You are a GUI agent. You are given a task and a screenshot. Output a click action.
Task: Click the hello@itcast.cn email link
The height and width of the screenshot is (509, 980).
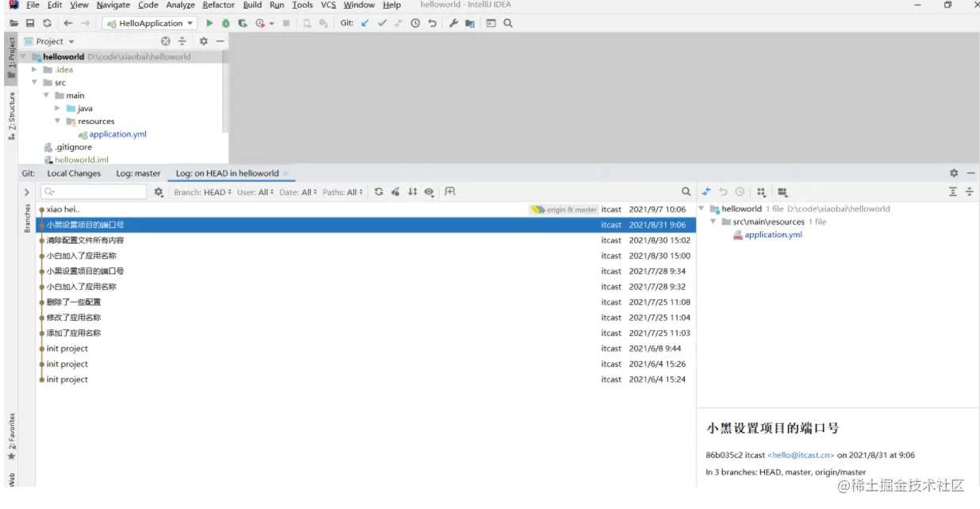[x=801, y=455]
